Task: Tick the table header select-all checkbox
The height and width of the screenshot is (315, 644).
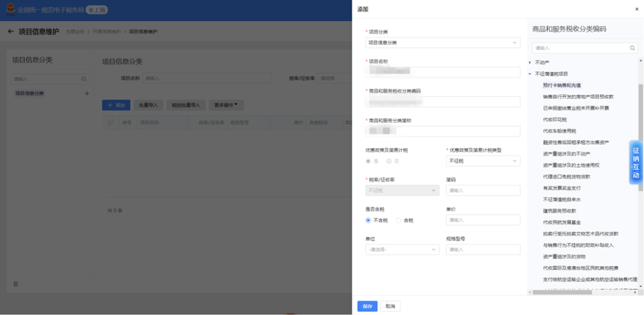Action: 110,123
